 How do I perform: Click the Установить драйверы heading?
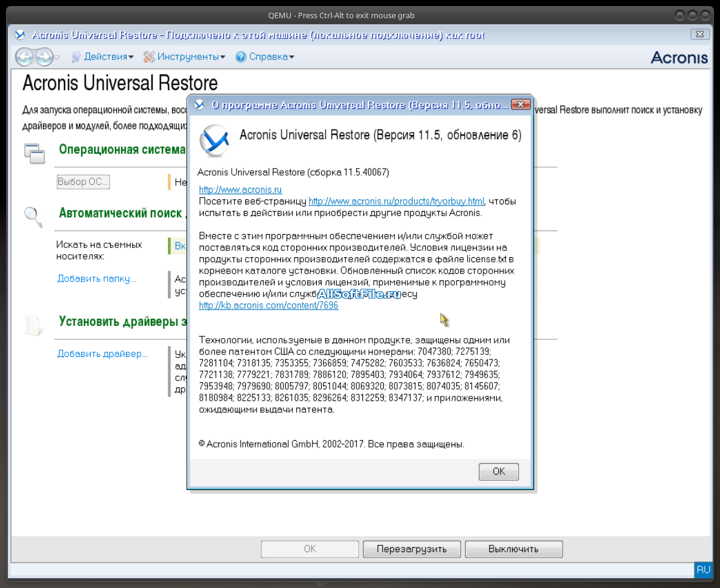[x=123, y=321]
